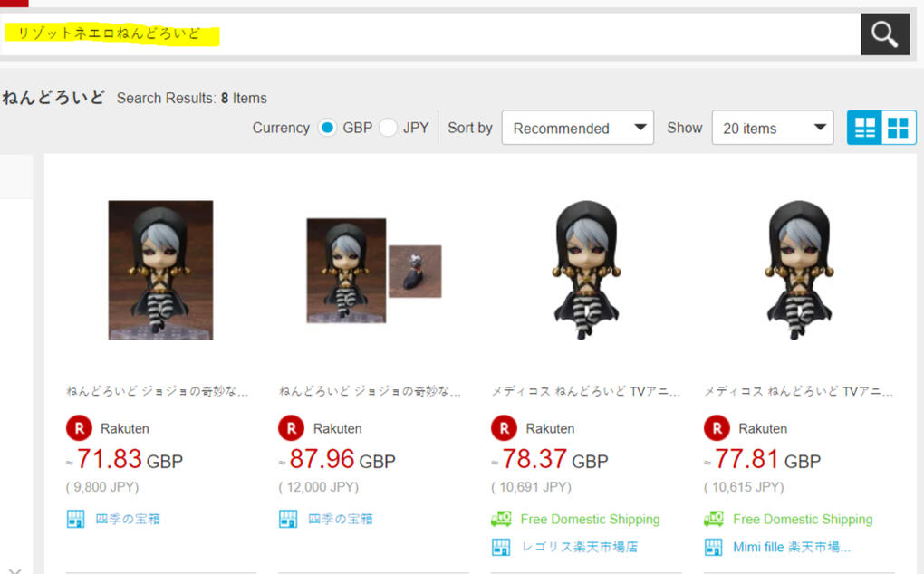
Task: Click the highlighted search text field
Action: (x=430, y=34)
